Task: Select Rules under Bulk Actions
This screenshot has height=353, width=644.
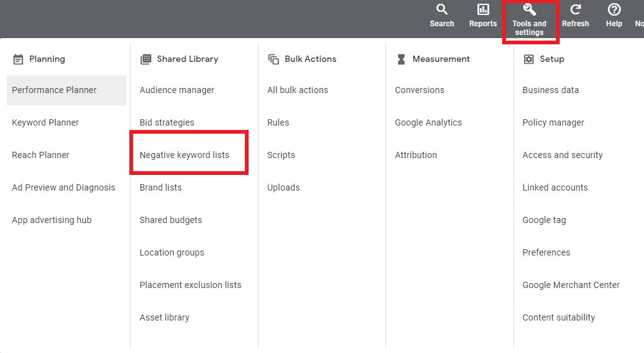Action: [278, 122]
